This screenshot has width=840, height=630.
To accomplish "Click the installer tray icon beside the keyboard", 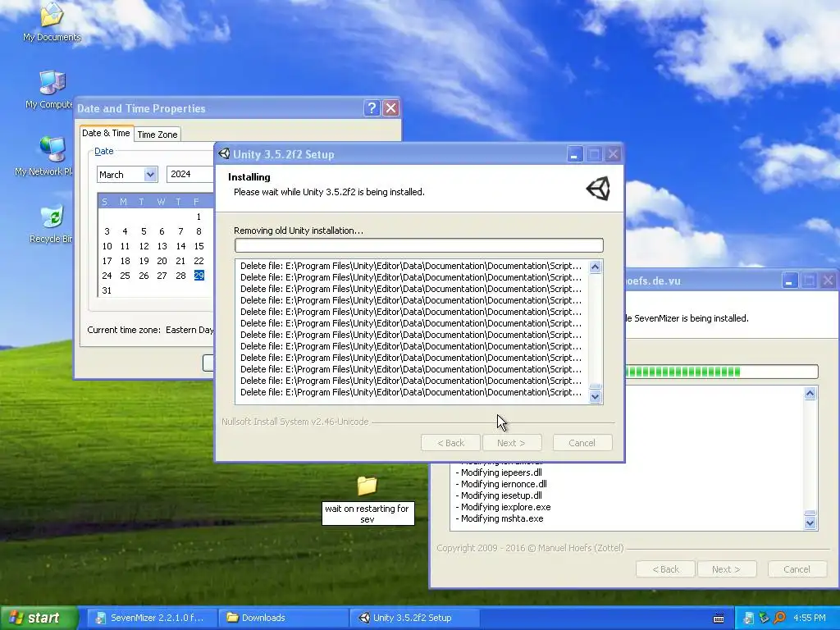I will click(748, 619).
